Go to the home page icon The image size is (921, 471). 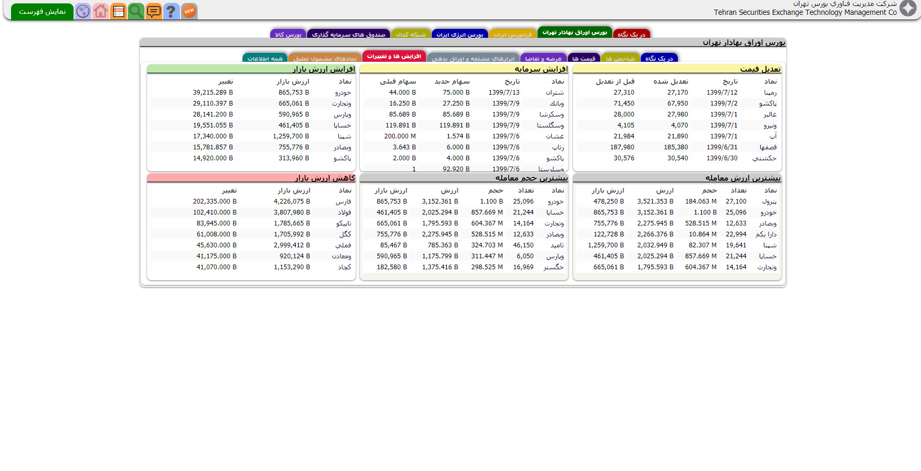pyautogui.click(x=100, y=11)
